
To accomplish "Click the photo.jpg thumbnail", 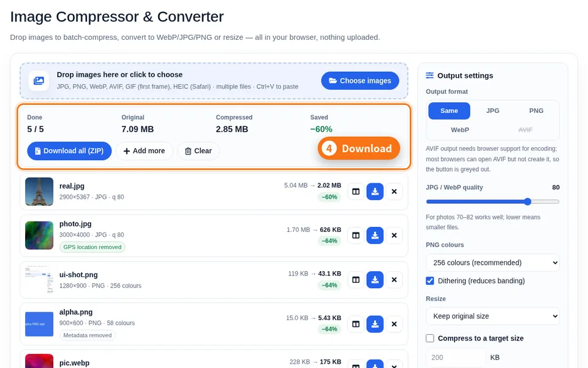I will [x=39, y=236].
